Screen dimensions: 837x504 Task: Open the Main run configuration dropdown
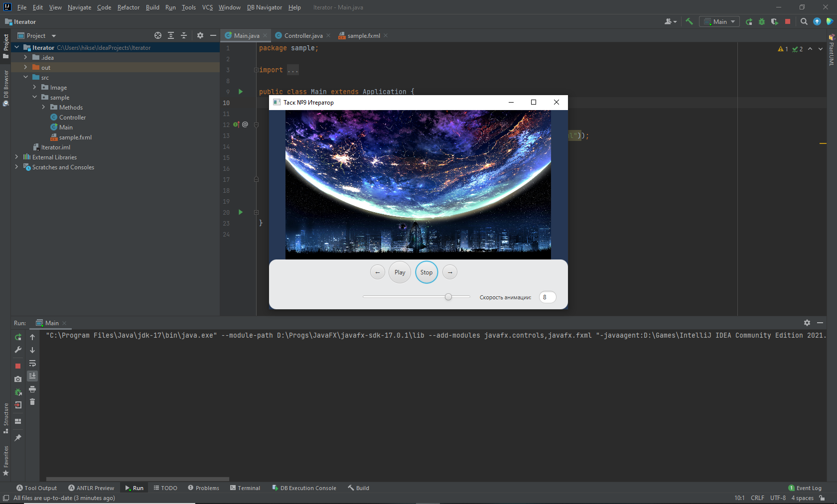(x=719, y=21)
